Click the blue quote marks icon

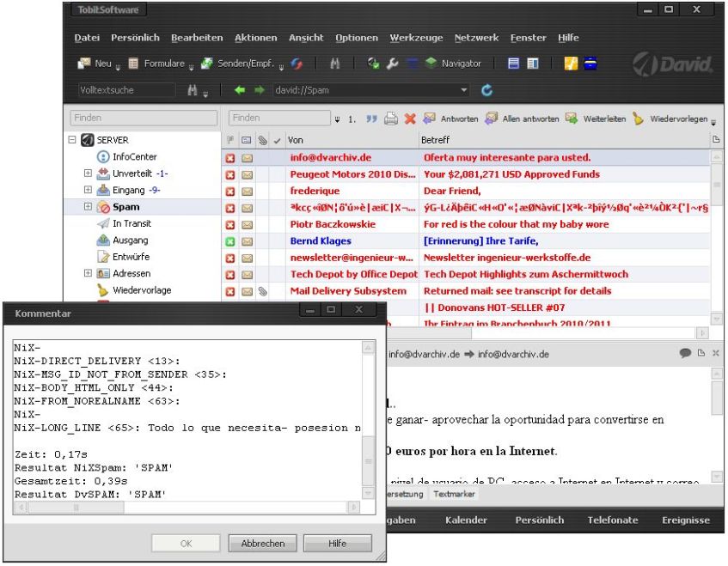click(371, 119)
